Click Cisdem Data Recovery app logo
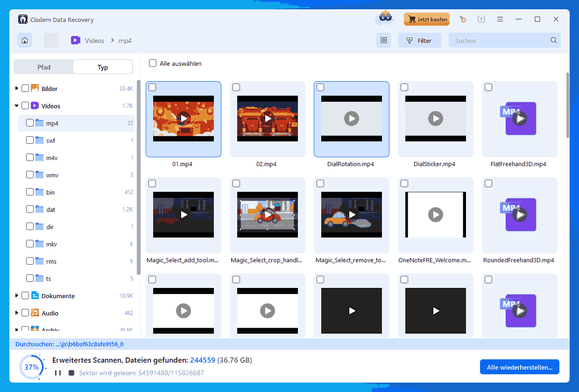Screen dimensions: 579x392 [x=23, y=20]
